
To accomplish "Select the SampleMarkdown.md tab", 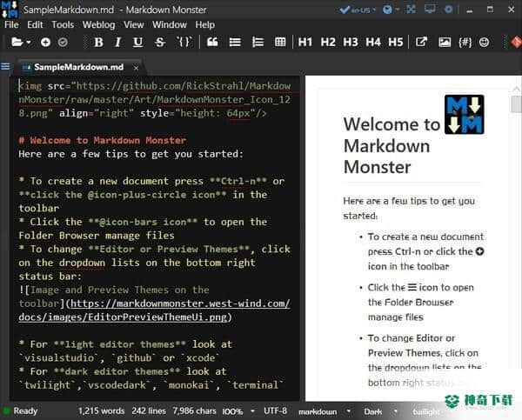I will [x=78, y=67].
